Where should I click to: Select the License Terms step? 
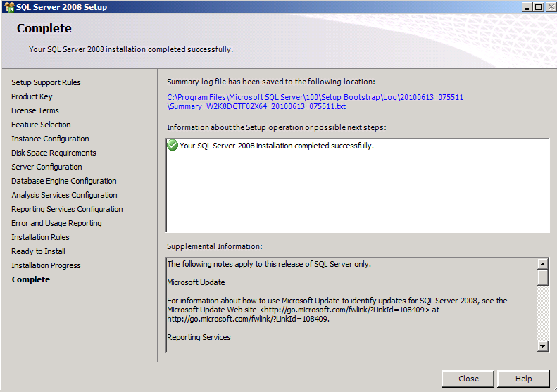35,110
